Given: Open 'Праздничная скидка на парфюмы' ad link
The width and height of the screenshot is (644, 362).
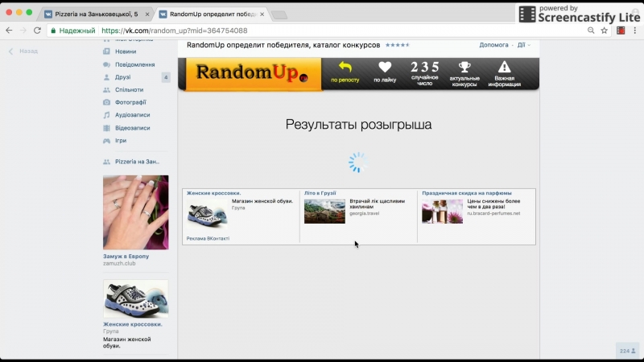Looking at the screenshot, I should click(467, 193).
